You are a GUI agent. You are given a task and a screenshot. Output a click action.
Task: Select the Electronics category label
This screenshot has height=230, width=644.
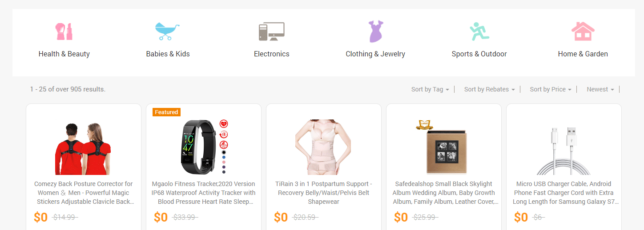tap(271, 54)
